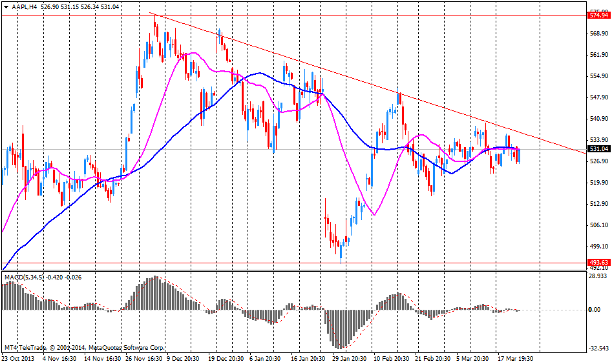Click the 26 Nov 16:30 time label
The image size is (612, 364).
pos(144,358)
